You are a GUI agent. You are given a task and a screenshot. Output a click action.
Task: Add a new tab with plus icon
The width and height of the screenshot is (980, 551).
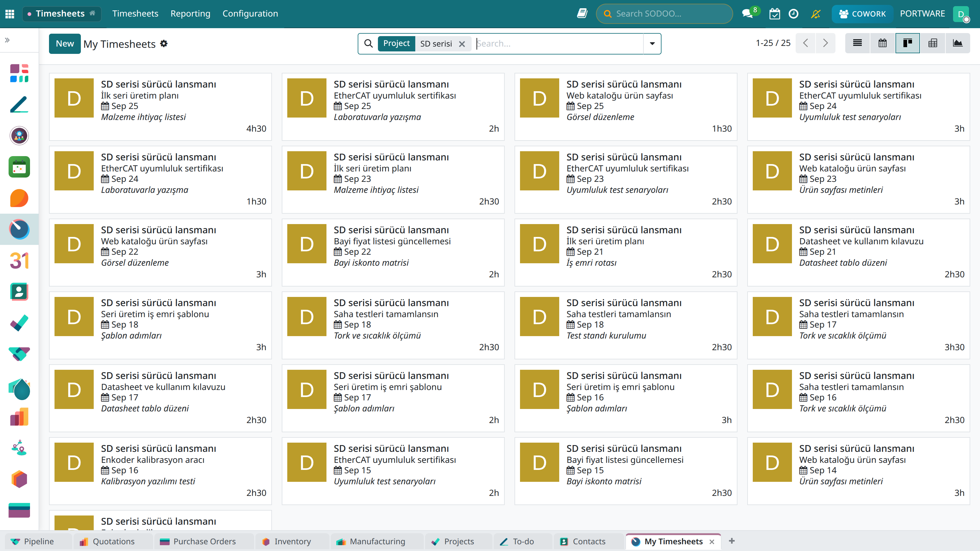click(732, 541)
